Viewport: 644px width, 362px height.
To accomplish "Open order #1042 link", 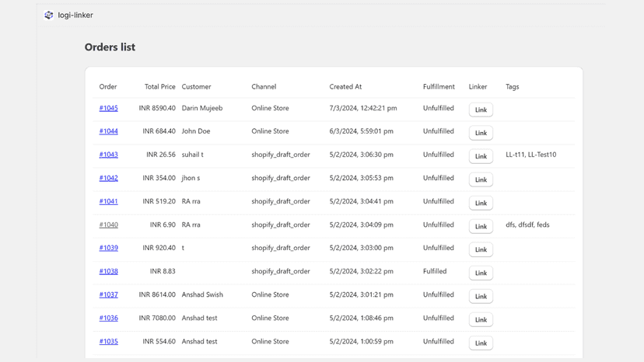I will 108,178.
